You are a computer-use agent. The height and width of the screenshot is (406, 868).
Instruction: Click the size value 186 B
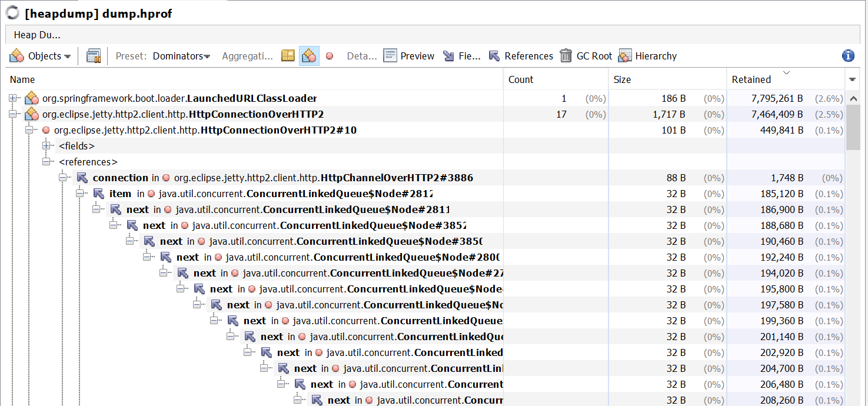(x=673, y=98)
